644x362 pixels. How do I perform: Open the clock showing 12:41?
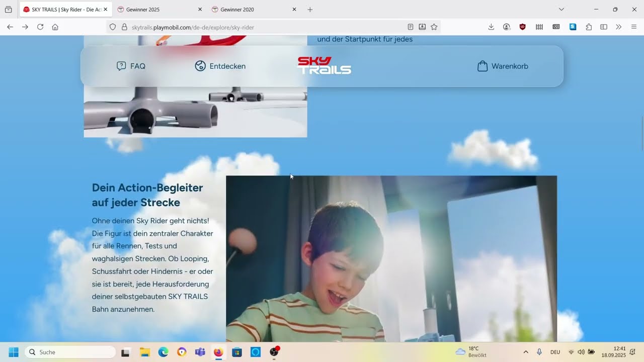613,352
